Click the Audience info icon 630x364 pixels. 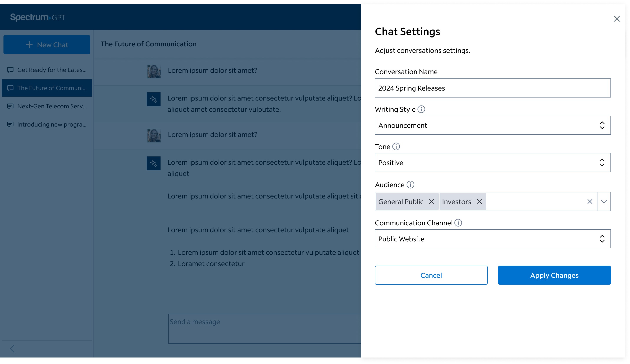pyautogui.click(x=410, y=185)
